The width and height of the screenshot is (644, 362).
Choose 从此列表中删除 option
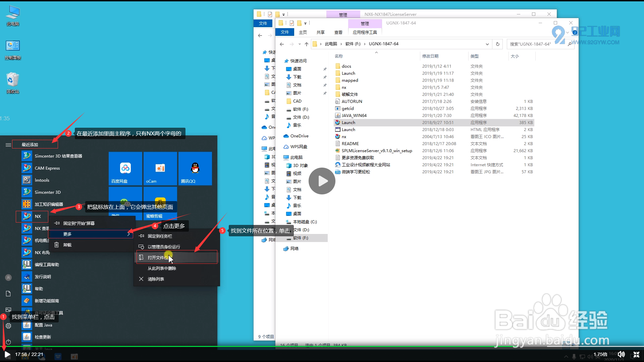coord(177,268)
